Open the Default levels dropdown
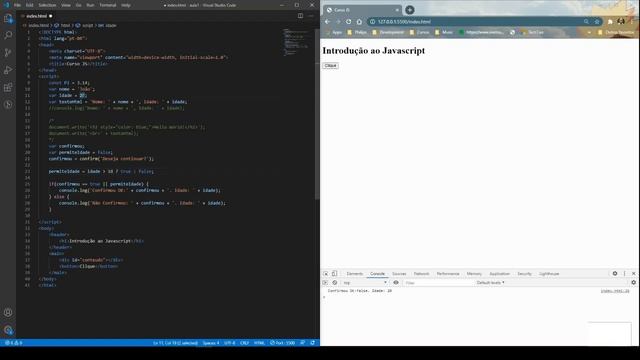This screenshot has height=360, width=640. coord(490,282)
